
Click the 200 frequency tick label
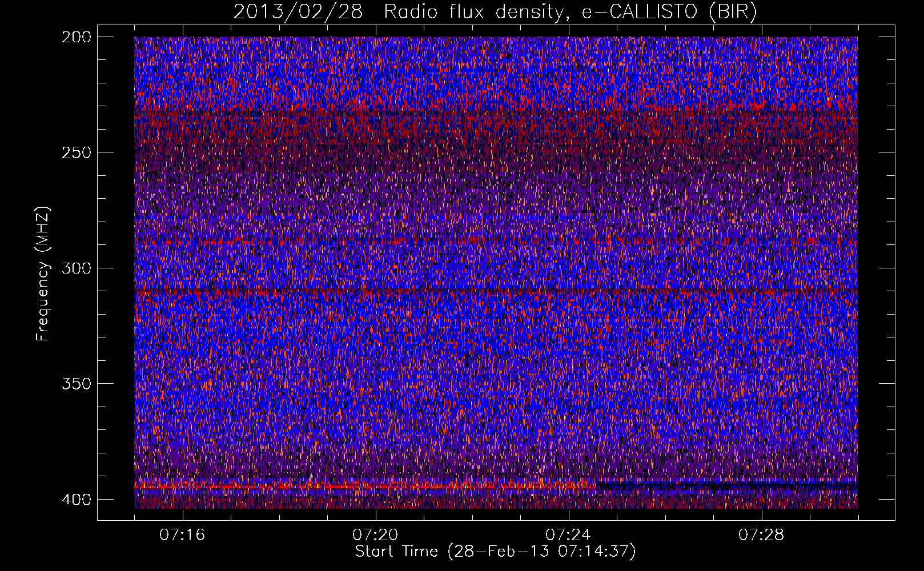[x=76, y=37]
